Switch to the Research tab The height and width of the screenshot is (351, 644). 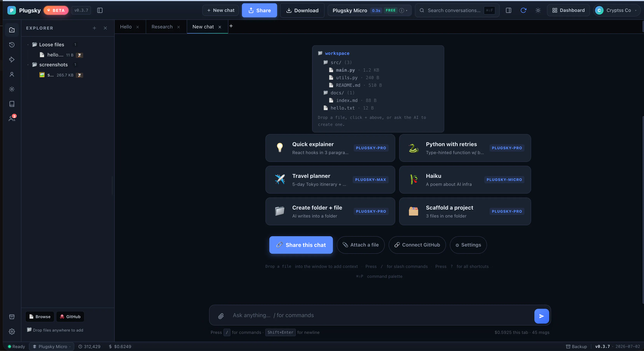pos(162,27)
